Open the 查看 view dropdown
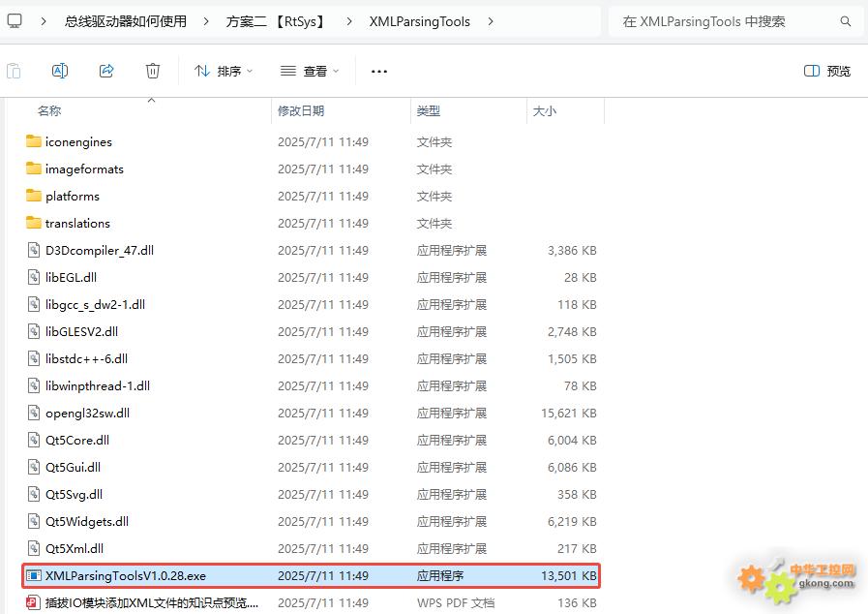Viewport: 868px width, 614px height. tap(310, 71)
